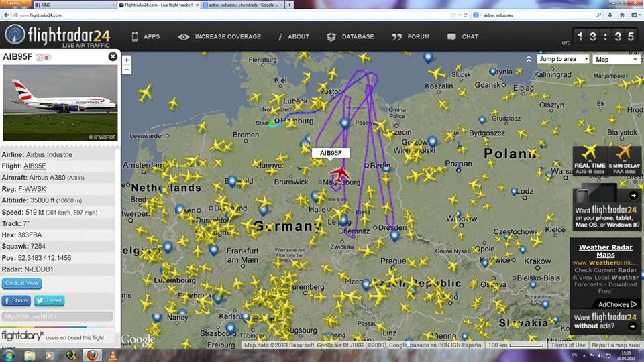Open the APPS menu item
The image size is (644, 362).
152,36
